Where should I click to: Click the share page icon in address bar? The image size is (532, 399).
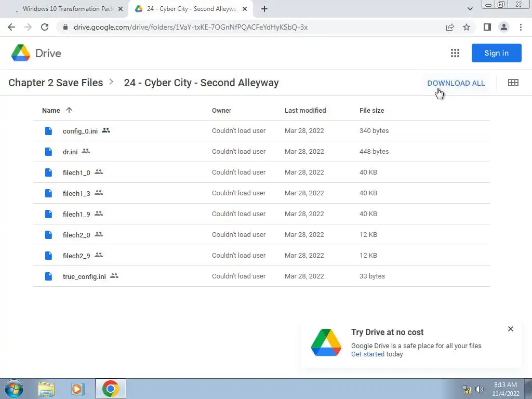tap(450, 27)
